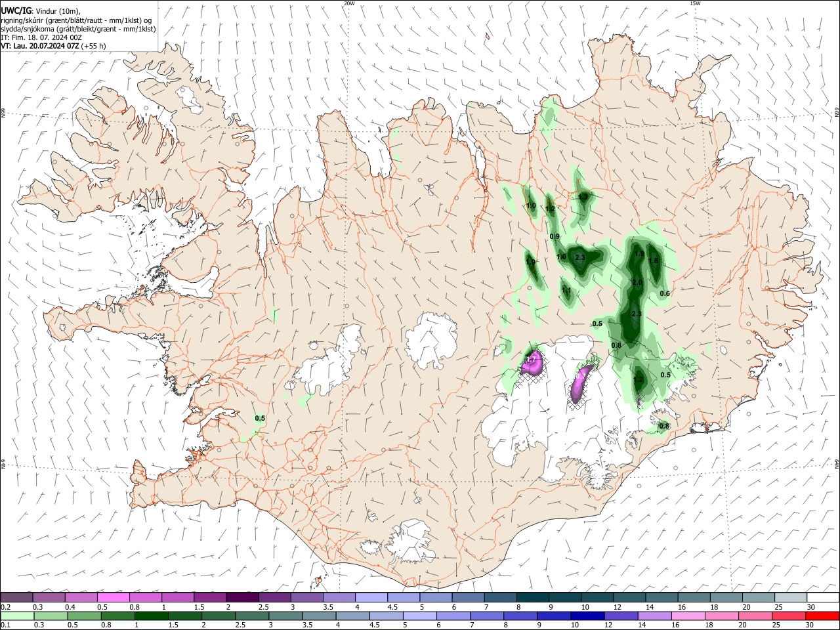Click the '15W' longitude label

(695, 3)
